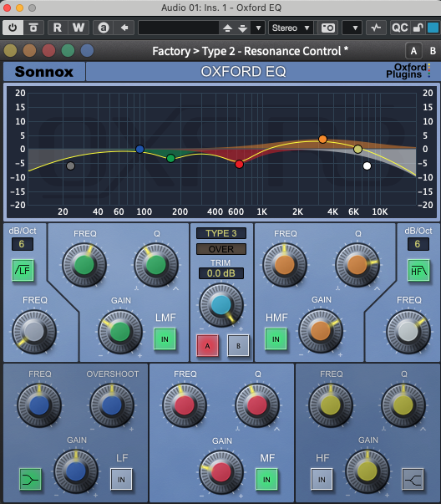
Task: Click the bypass-insert icon next to power
Action: (x=33, y=28)
